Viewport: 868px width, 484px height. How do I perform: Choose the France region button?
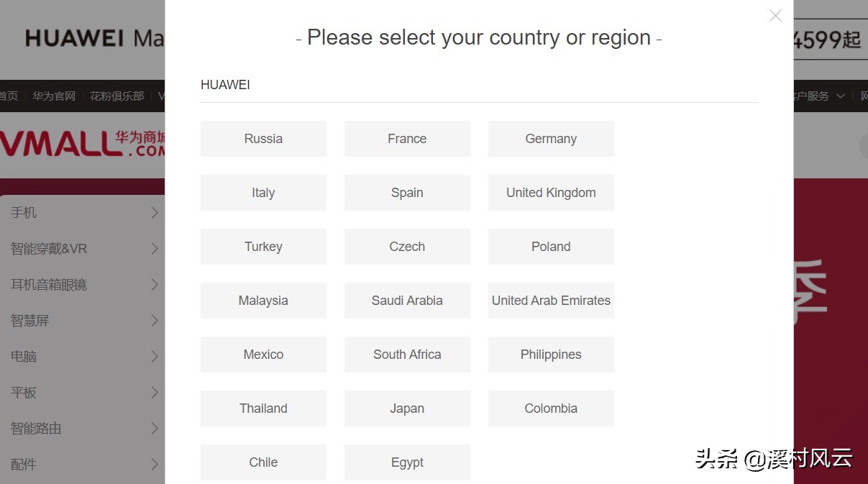pyautogui.click(x=407, y=139)
